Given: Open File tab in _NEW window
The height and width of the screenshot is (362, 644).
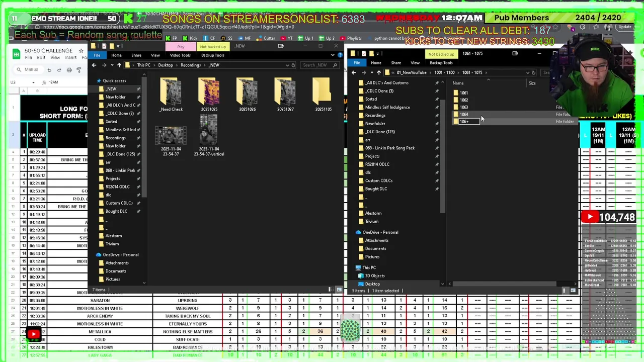Looking at the screenshot, I should click(x=97, y=55).
